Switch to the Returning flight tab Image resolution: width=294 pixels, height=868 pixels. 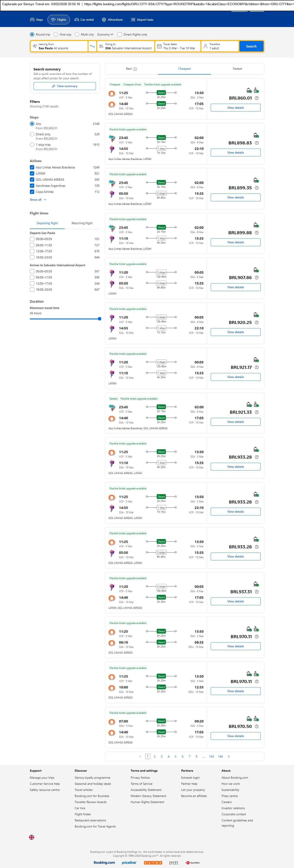82,223
